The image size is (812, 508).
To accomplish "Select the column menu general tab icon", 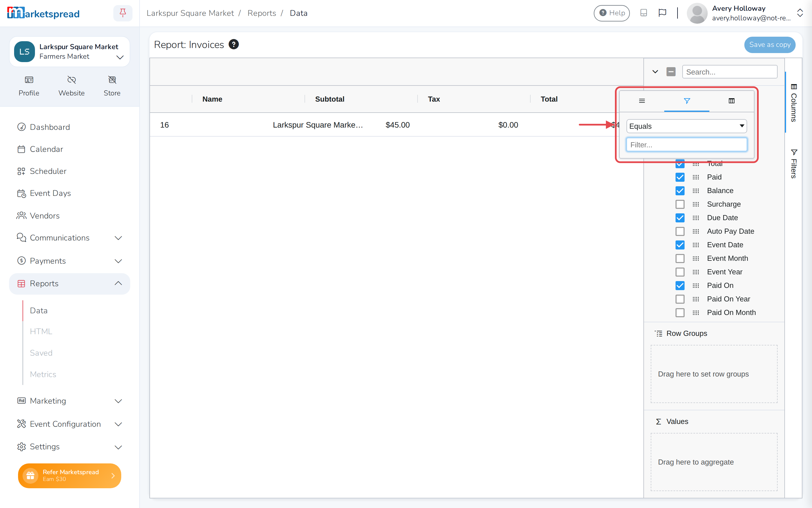I will click(x=642, y=101).
